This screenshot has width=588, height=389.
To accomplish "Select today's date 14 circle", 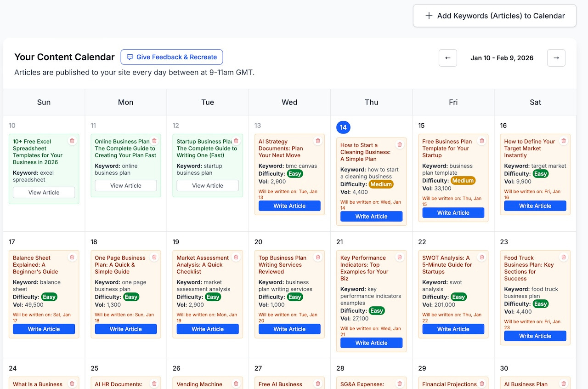I will point(343,127).
